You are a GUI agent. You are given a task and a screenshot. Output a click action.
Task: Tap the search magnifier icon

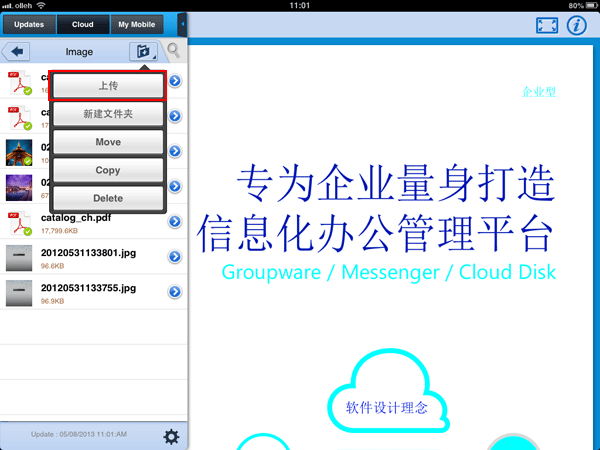tap(174, 51)
